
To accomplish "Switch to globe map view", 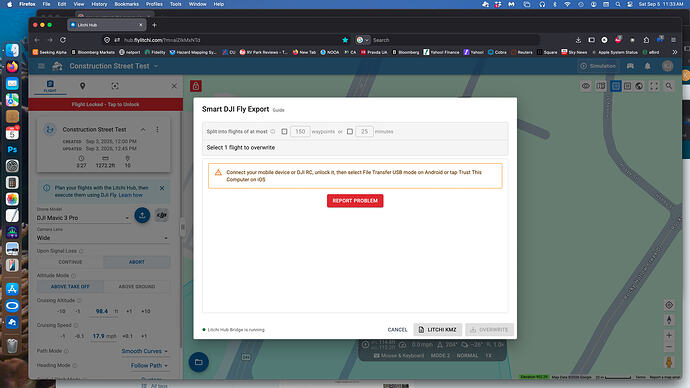I will click(x=639, y=86).
